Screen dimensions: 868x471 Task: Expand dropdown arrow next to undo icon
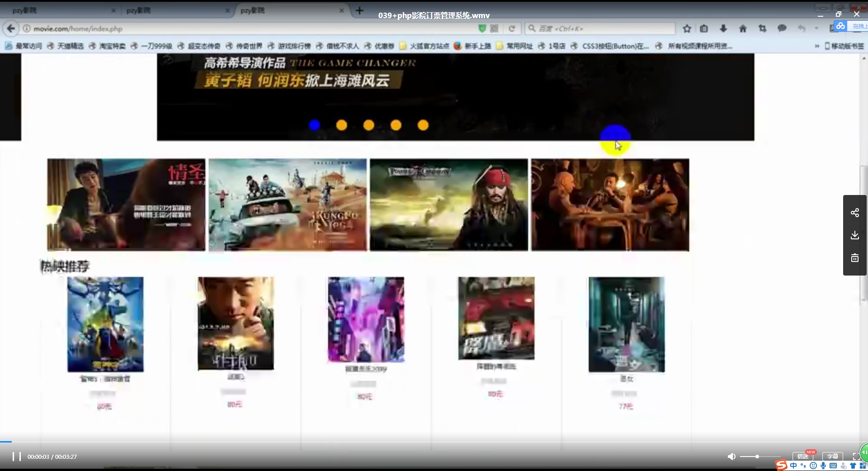point(816,29)
